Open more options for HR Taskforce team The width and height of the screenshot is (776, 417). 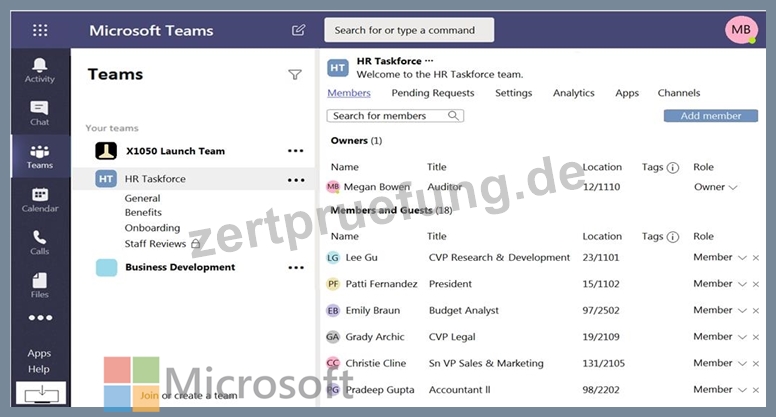pos(296,180)
